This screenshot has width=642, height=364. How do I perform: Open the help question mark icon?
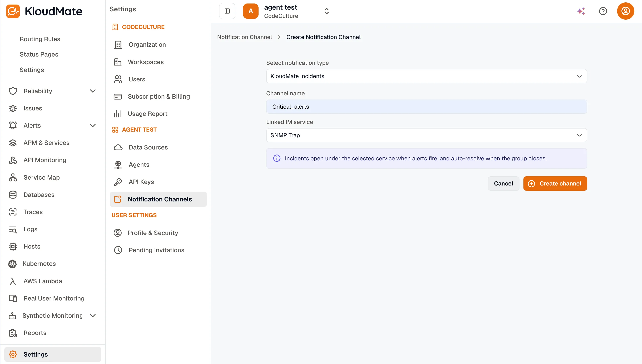coord(603,11)
